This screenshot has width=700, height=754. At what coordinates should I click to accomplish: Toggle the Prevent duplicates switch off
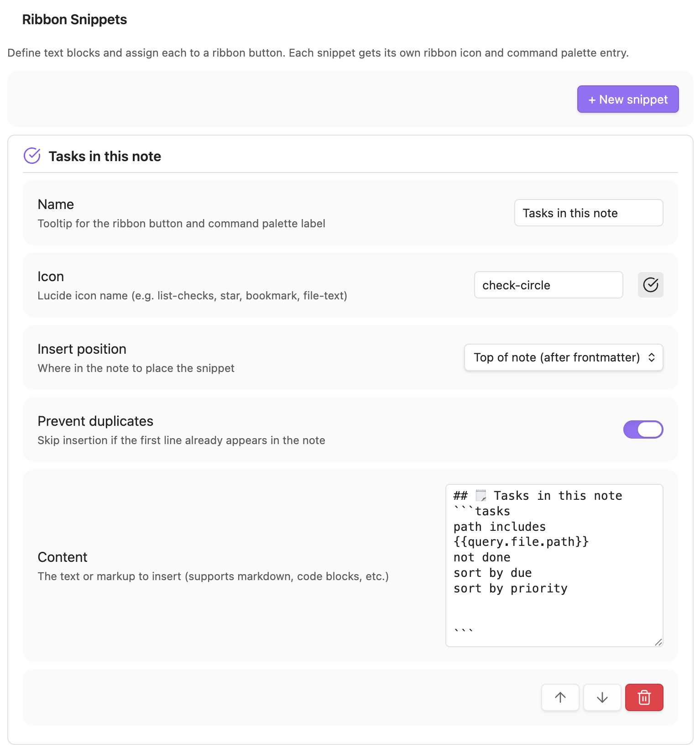[643, 429]
